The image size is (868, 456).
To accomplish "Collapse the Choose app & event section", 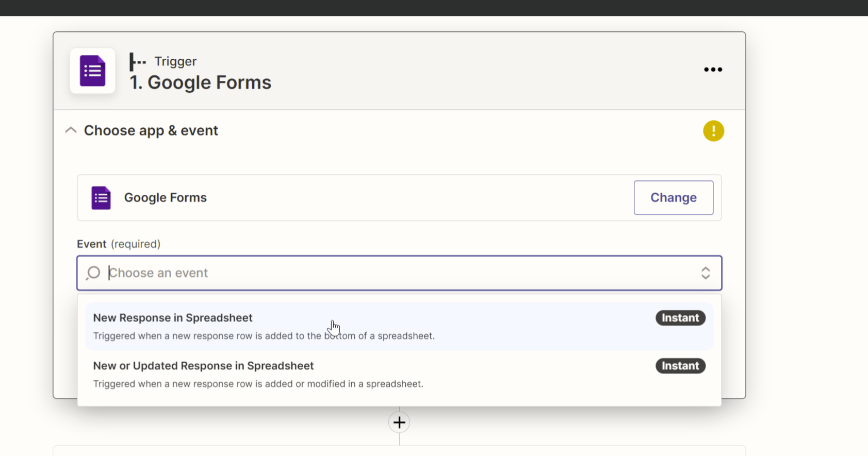I will [71, 130].
